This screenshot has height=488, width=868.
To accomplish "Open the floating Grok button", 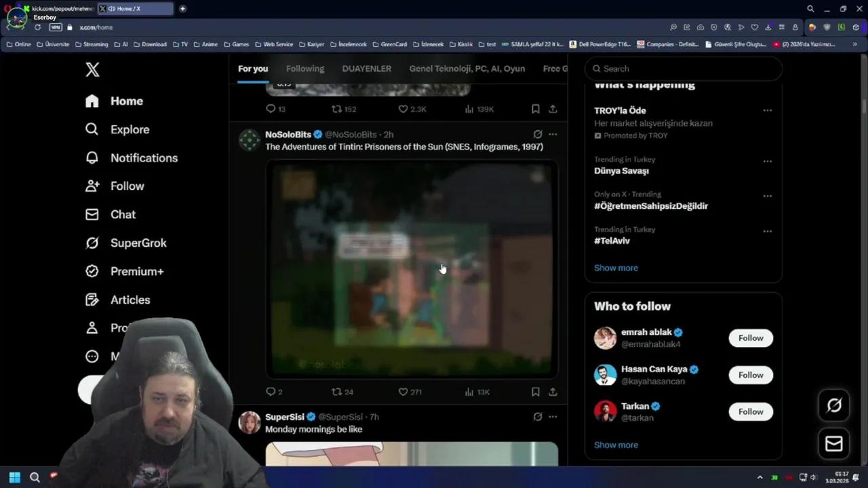I will (x=834, y=405).
